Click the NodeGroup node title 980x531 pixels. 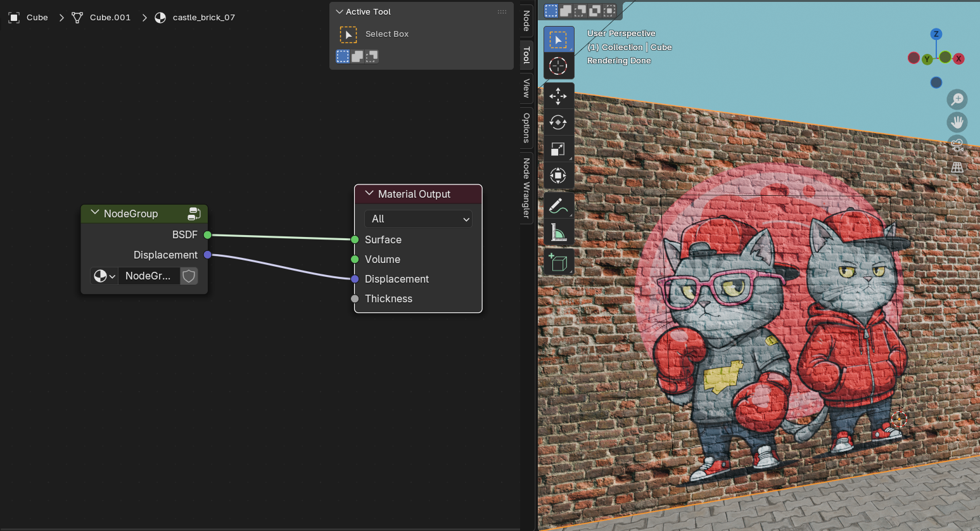tap(131, 214)
